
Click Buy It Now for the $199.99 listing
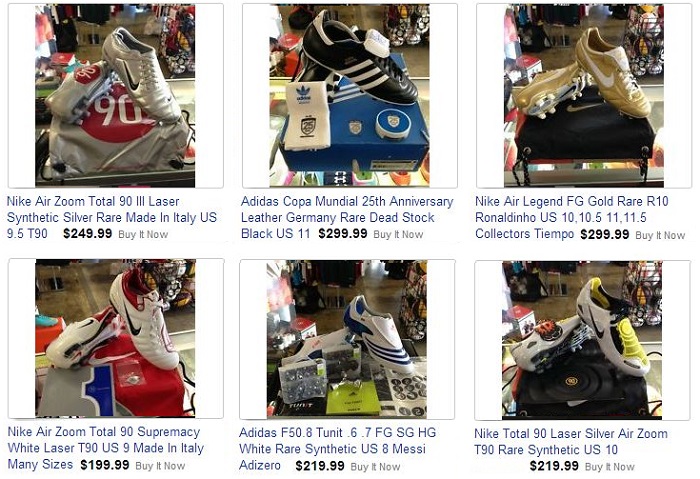pyautogui.click(x=160, y=466)
